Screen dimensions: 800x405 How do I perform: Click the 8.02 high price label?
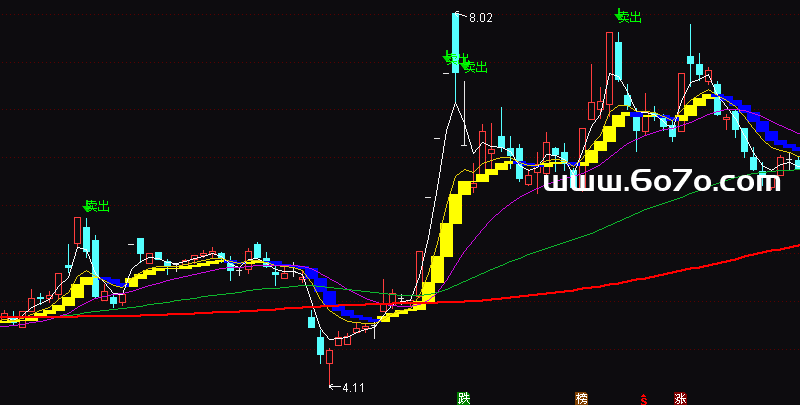[x=481, y=18]
